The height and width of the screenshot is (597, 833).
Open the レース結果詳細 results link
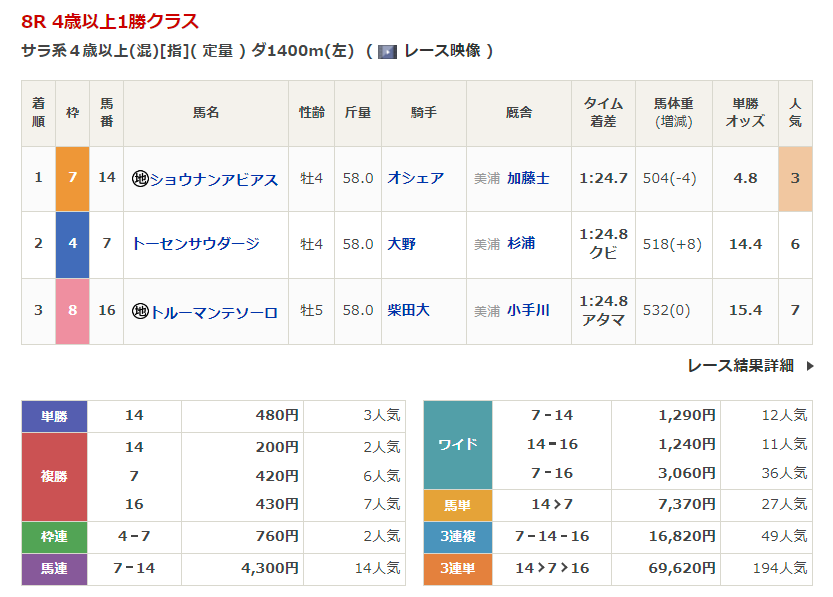point(740,366)
